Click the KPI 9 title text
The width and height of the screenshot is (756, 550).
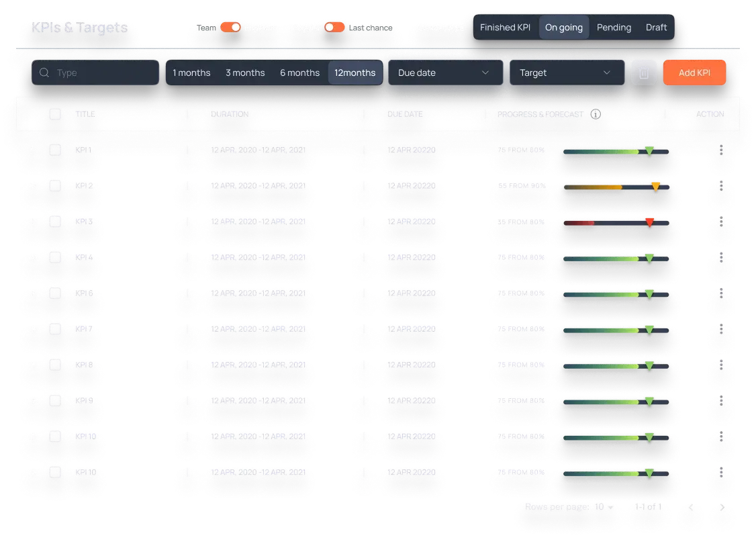(84, 400)
